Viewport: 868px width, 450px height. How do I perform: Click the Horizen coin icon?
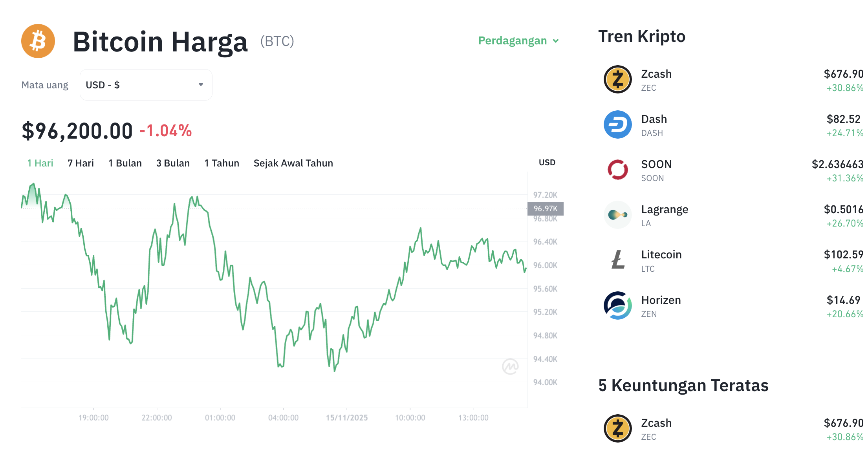tap(617, 305)
